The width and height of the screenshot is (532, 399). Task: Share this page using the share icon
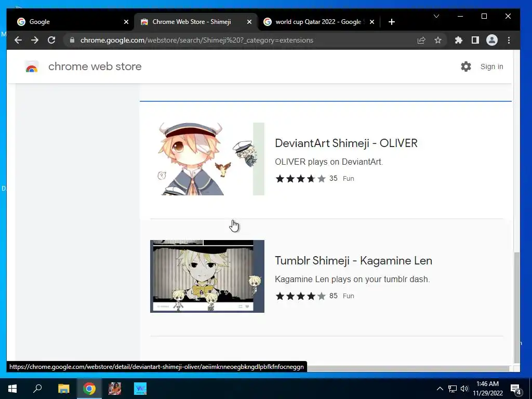coord(421,40)
